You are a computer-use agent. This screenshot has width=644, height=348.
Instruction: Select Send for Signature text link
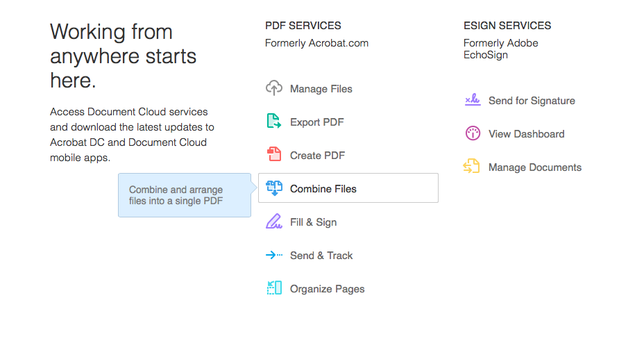pyautogui.click(x=532, y=101)
